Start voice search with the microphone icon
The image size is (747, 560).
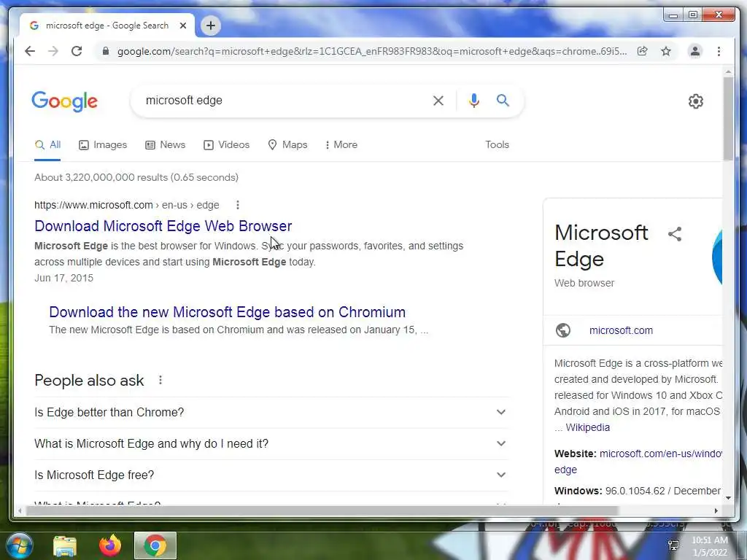click(473, 101)
